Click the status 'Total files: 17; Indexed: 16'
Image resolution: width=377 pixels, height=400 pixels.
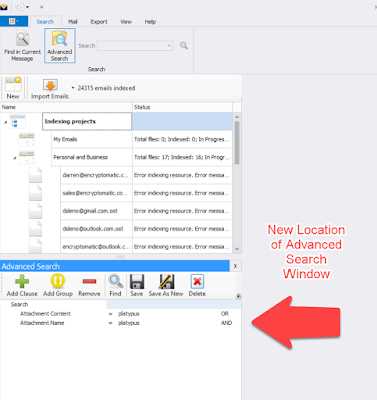[182, 157]
